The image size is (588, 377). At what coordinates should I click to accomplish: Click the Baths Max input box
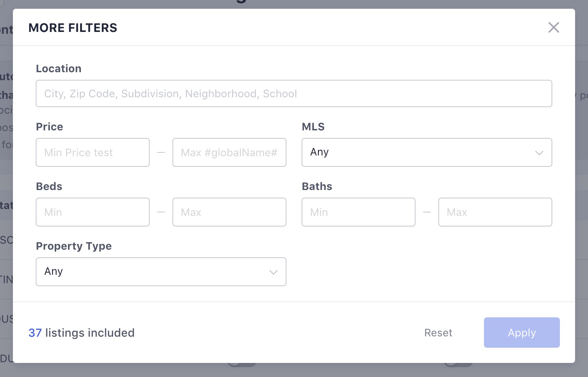tap(495, 212)
